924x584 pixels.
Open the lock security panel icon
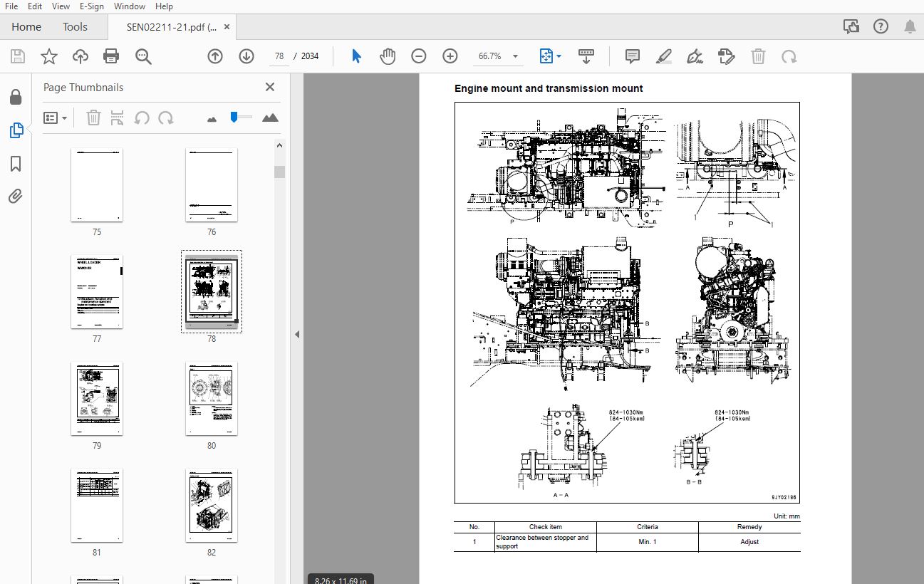(16, 97)
